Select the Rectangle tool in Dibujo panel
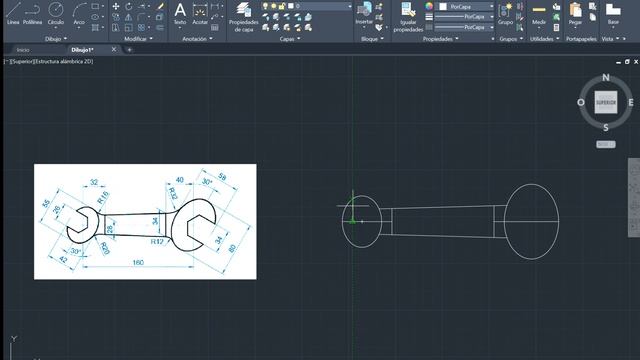 coord(95,6)
